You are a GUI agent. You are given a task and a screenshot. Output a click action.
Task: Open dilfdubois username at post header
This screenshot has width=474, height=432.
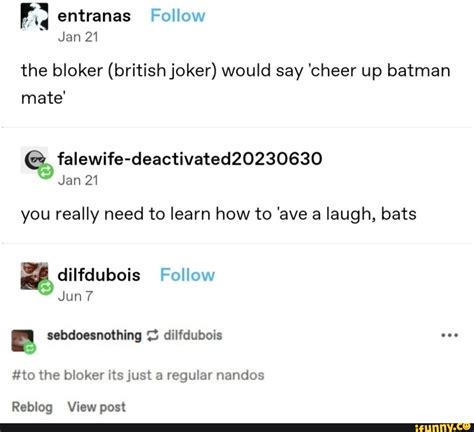[x=99, y=275]
